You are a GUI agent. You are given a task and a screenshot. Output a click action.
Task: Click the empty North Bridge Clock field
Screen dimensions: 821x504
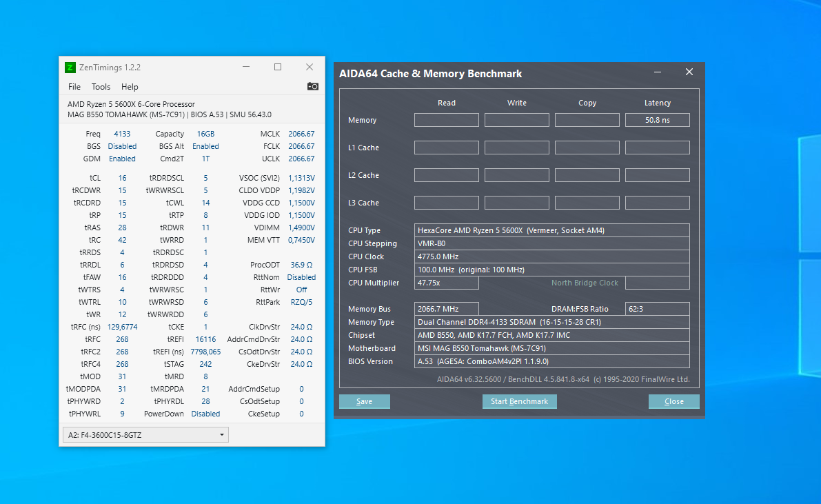tap(658, 283)
